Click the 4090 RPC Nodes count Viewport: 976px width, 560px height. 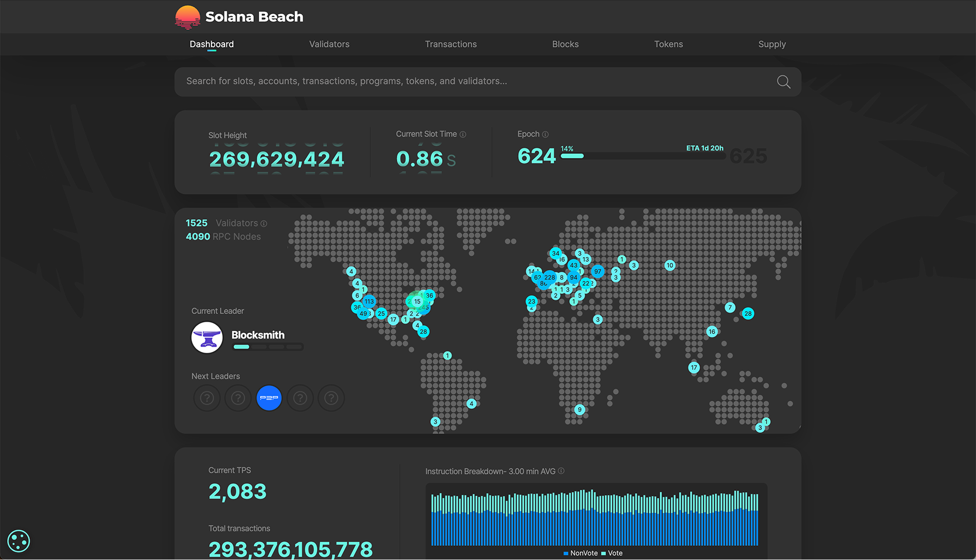point(198,237)
